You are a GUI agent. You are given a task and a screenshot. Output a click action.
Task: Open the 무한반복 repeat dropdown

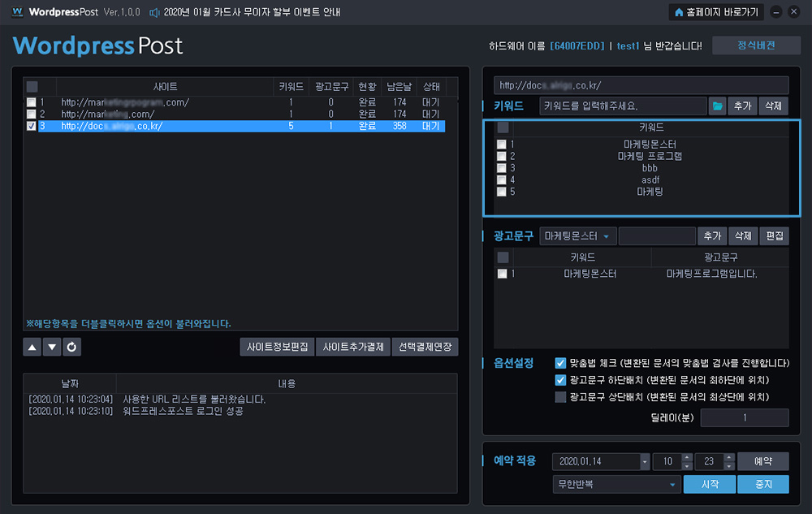pos(615,485)
